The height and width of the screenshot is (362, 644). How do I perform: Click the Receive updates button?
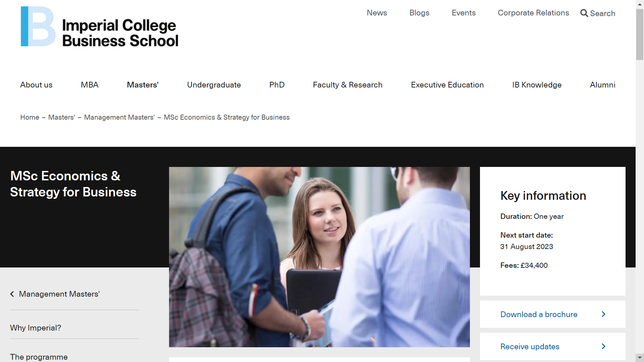[552, 346]
